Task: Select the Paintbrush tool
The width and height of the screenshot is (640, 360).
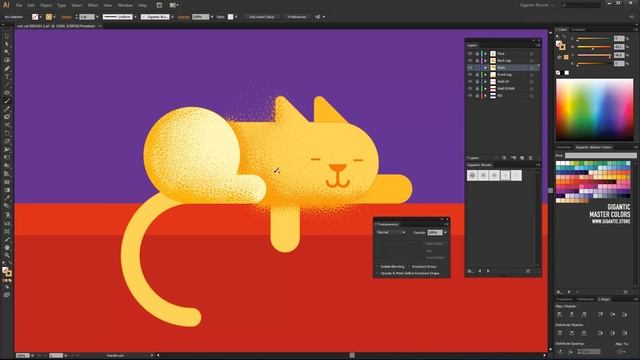Action: pyautogui.click(x=7, y=101)
